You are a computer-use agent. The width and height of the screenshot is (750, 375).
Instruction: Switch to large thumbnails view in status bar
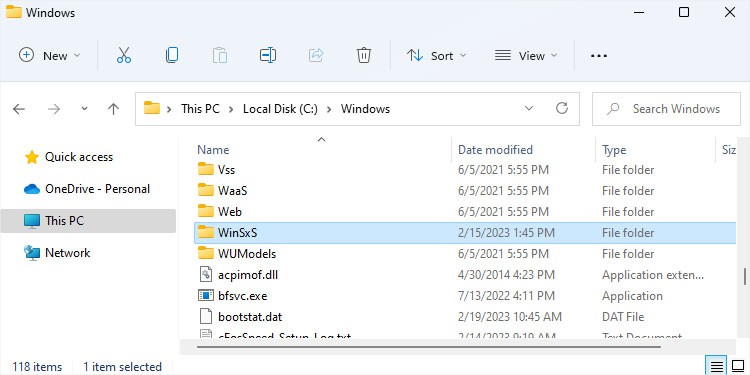pos(738,367)
